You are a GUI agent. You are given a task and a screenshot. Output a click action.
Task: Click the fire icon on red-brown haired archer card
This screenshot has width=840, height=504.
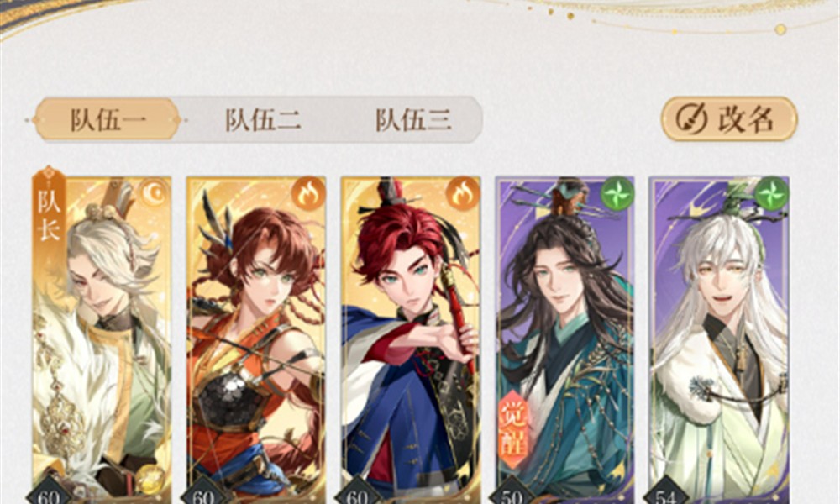click(308, 193)
